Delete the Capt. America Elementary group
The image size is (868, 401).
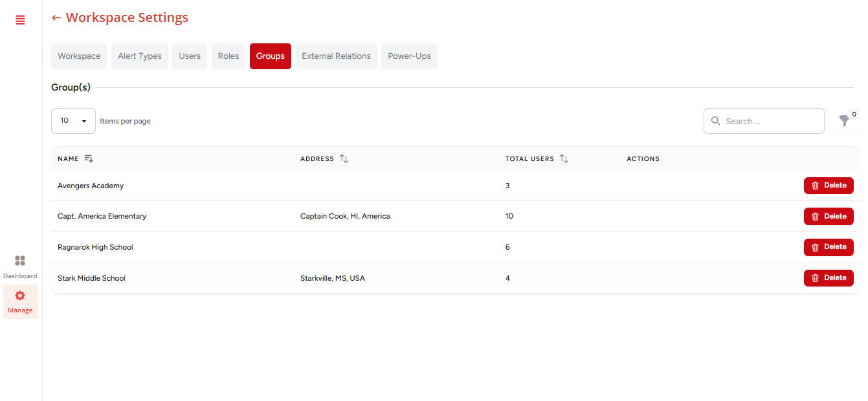tap(828, 217)
